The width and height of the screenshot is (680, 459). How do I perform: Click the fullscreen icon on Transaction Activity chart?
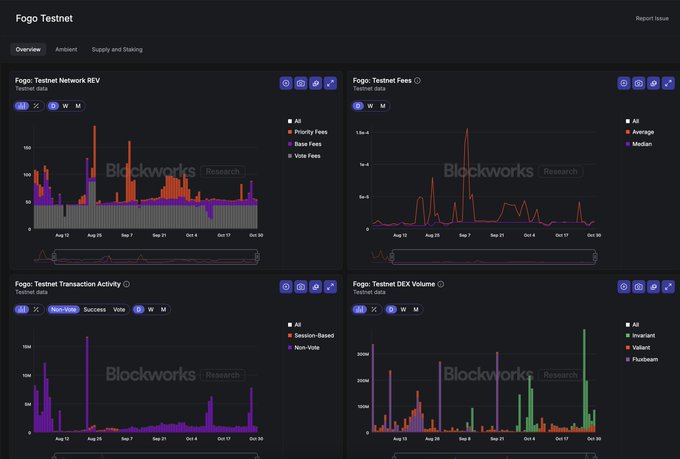(330, 287)
